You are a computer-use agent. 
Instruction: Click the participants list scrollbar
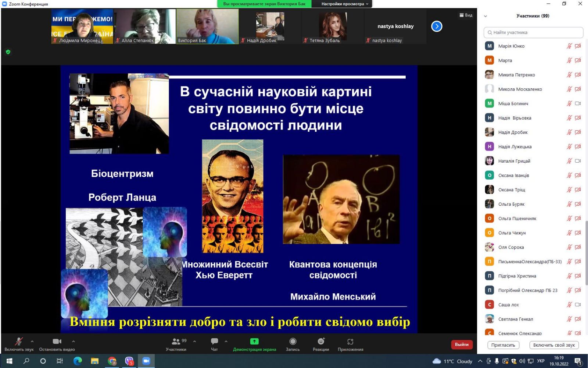[x=586, y=254]
